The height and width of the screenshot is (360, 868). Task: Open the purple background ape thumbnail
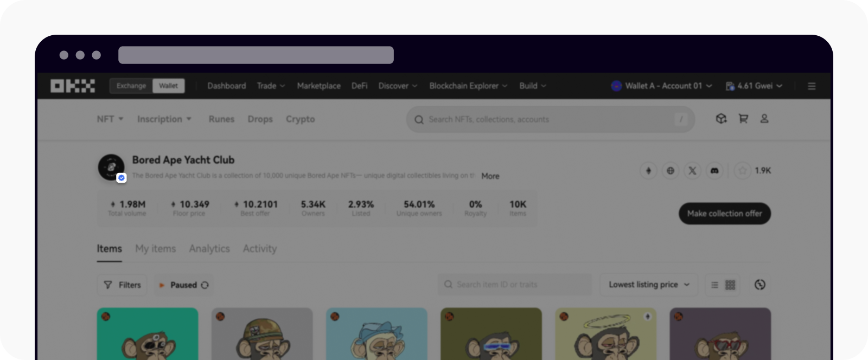click(720, 334)
